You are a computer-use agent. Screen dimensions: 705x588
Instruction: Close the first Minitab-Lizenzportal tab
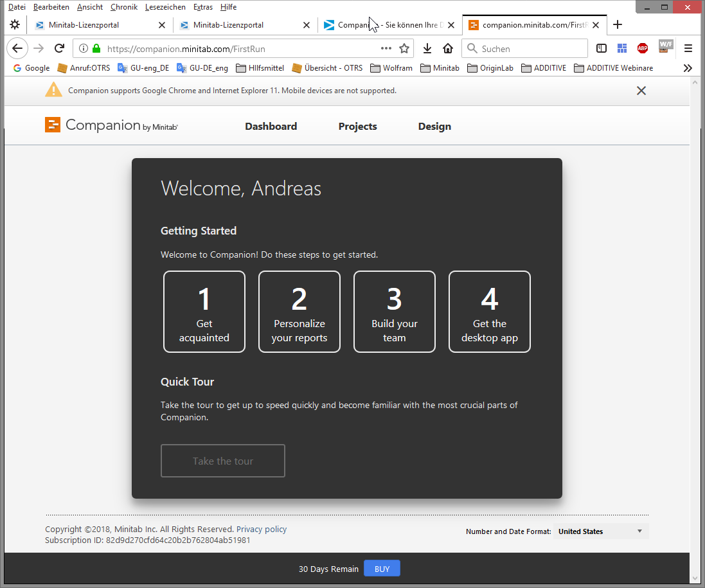click(x=162, y=25)
